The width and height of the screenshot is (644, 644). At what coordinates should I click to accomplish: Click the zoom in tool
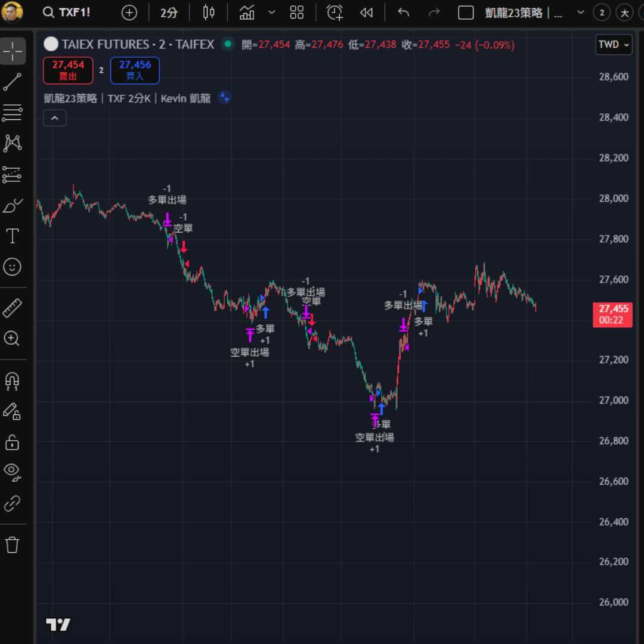pos(13,339)
